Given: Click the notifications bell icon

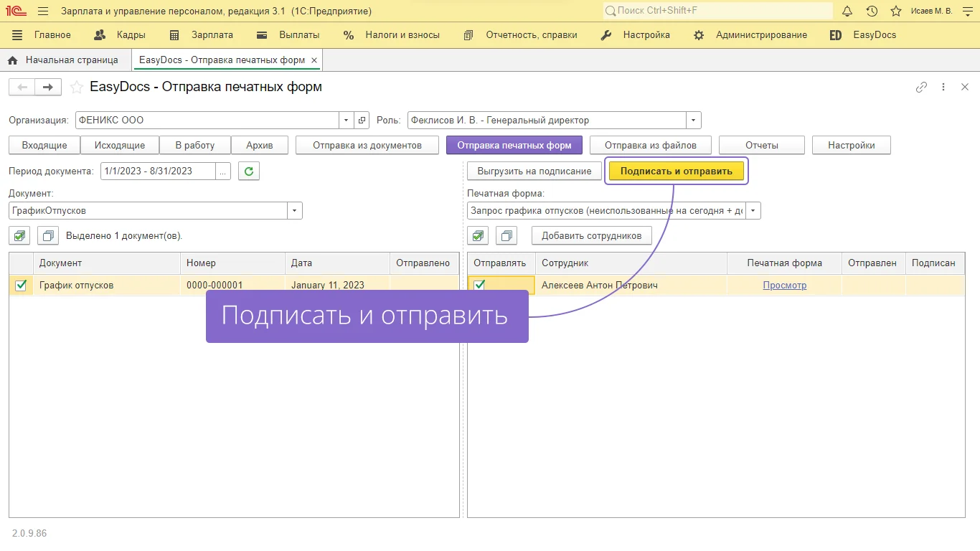Looking at the screenshot, I should [x=847, y=11].
